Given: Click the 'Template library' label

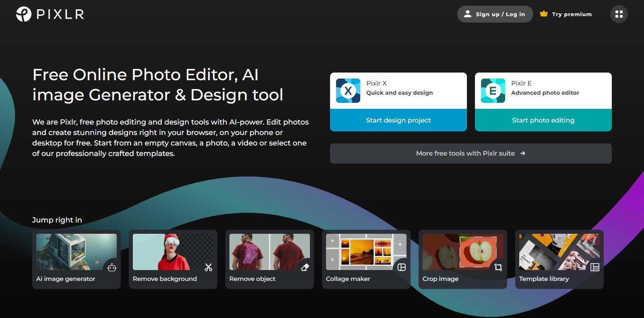Looking at the screenshot, I should [544, 279].
